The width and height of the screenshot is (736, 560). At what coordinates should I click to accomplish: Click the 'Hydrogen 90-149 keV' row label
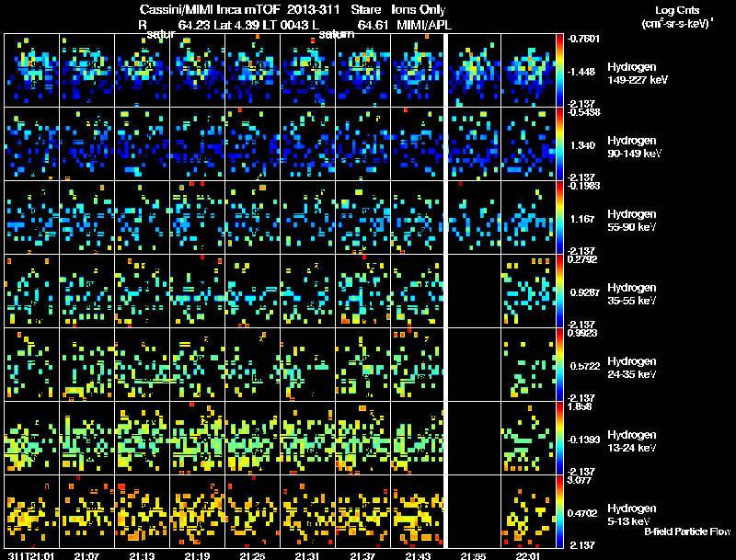[x=634, y=147]
